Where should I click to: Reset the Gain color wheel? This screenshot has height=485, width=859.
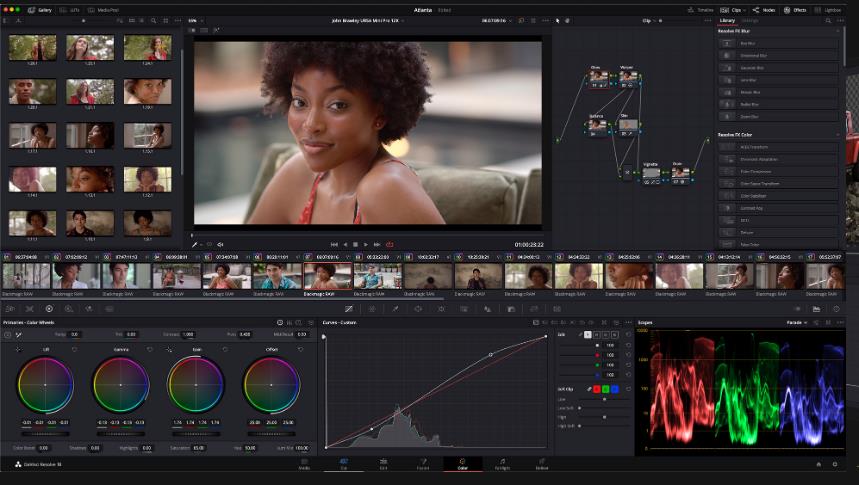[x=225, y=350]
